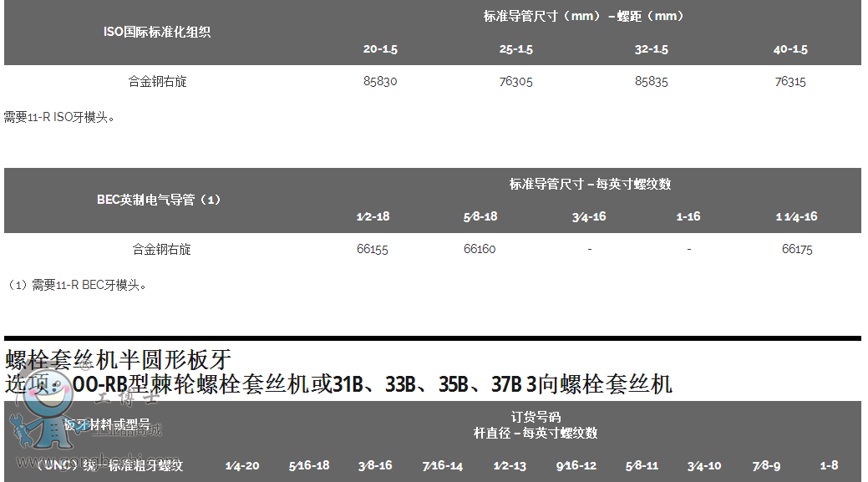The width and height of the screenshot is (868, 482).
Task: Click the "7/16-14" thread size
Action: click(x=442, y=466)
